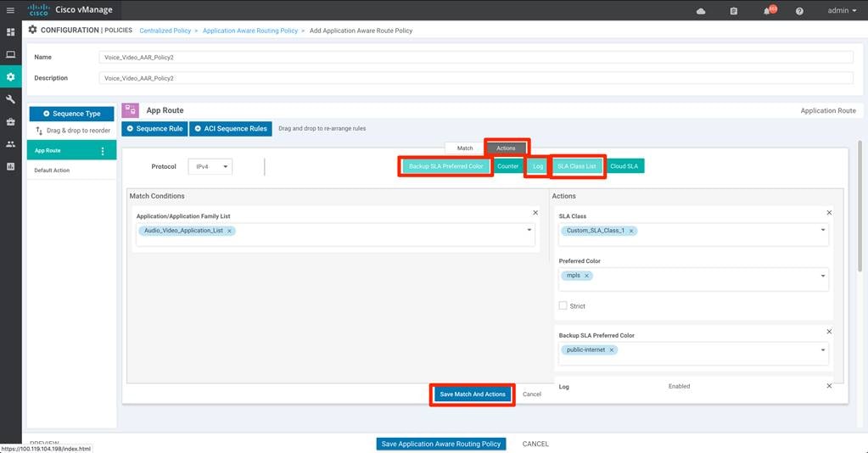Remove the mpls preferred color tag
868x453 pixels.
(587, 276)
